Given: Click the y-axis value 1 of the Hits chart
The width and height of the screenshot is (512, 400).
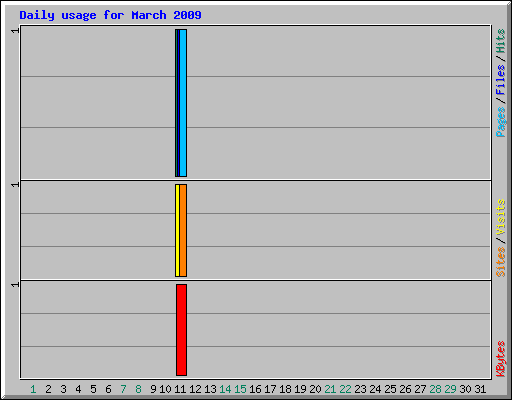Looking at the screenshot, I should (x=15, y=31).
